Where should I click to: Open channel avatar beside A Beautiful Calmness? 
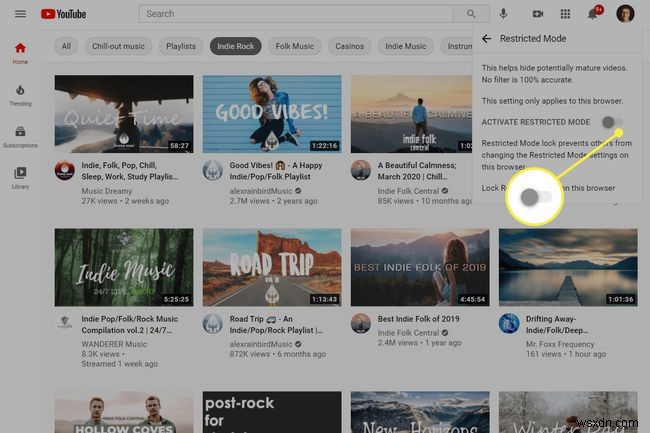(361, 170)
